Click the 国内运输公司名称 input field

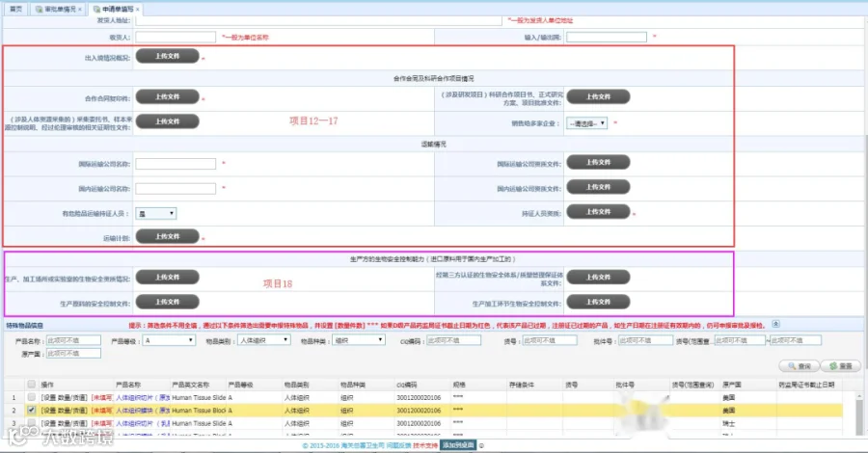point(176,189)
